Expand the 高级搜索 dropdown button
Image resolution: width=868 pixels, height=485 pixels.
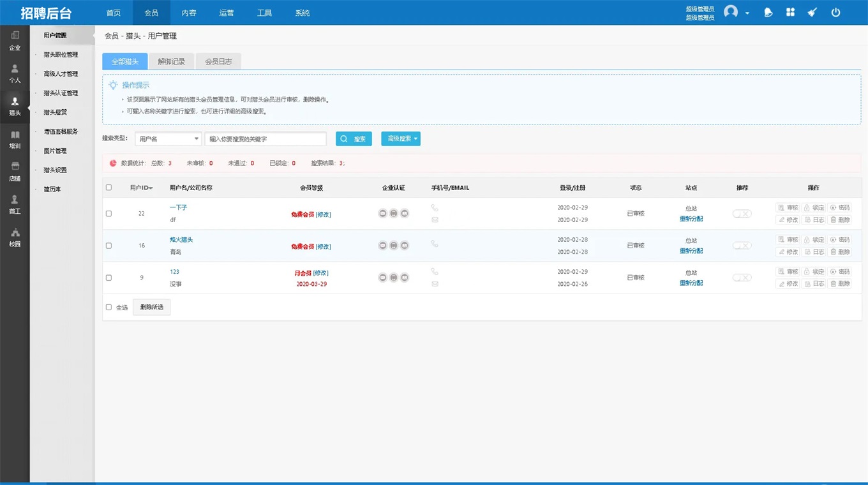(401, 138)
